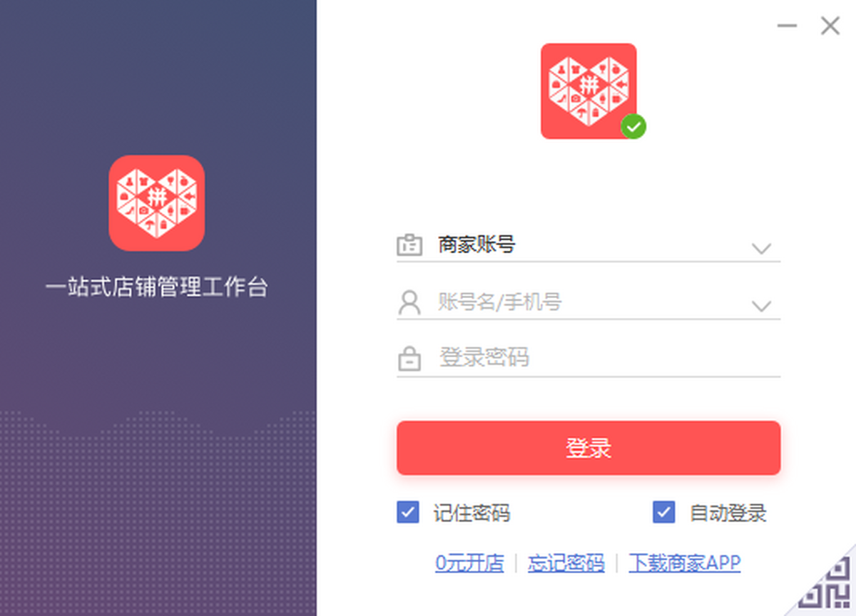856x616 pixels.
Task: Click the red 登录 button
Action: coord(588,448)
